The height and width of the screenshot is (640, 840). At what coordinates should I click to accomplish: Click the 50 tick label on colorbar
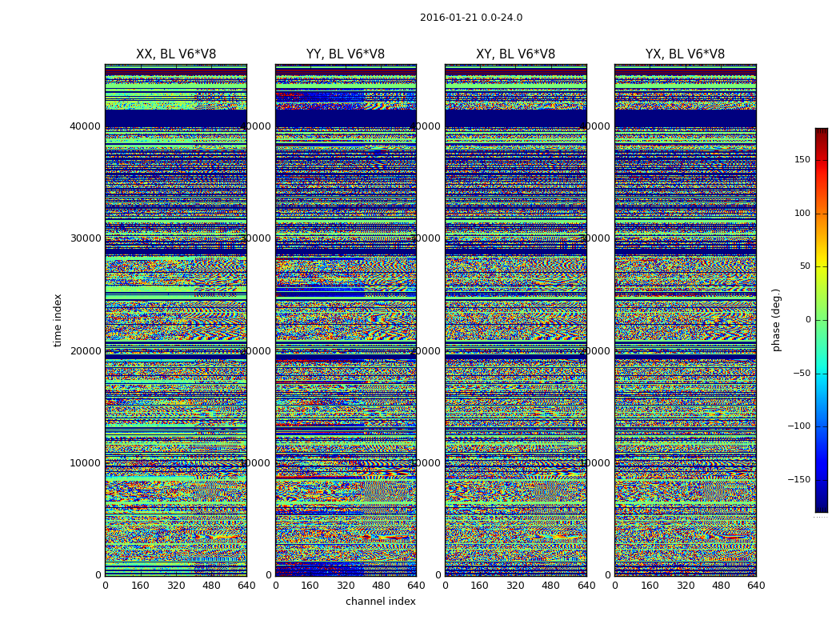point(805,266)
